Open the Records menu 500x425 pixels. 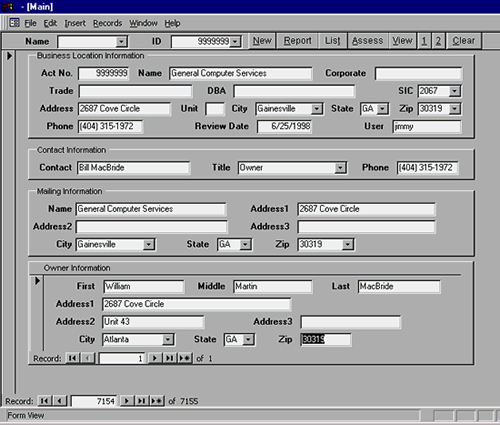[107, 23]
